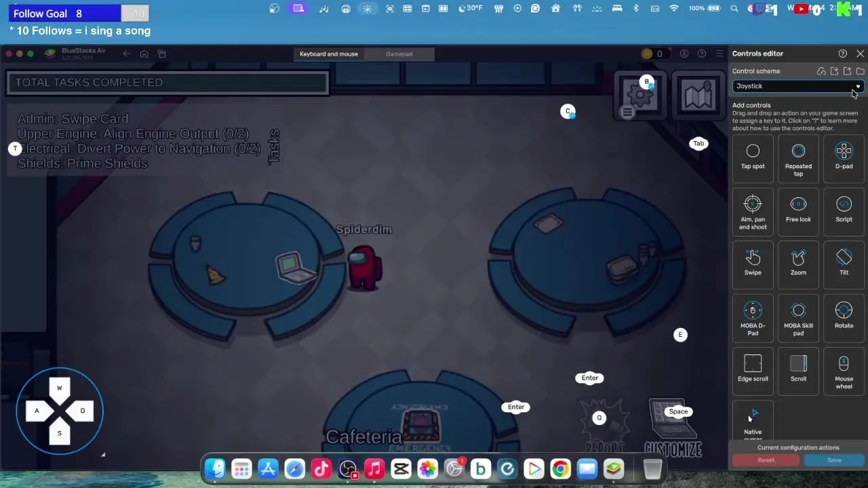This screenshot has height=488, width=868.
Task: Select the E key binding marker
Action: (680, 335)
